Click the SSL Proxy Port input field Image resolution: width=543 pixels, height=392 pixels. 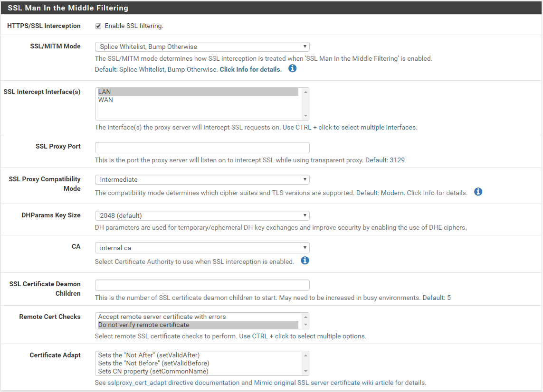point(202,147)
